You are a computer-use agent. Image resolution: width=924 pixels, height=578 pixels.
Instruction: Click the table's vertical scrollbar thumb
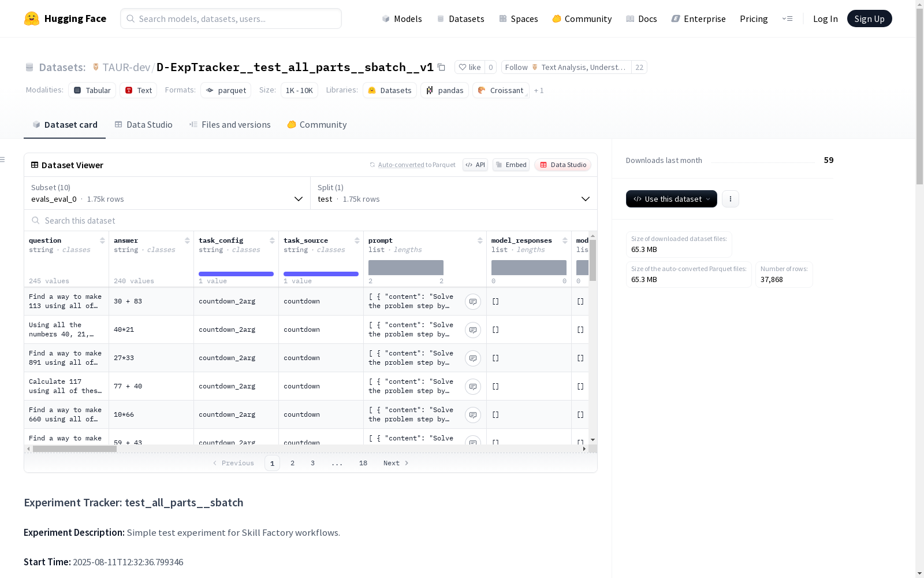(x=593, y=261)
